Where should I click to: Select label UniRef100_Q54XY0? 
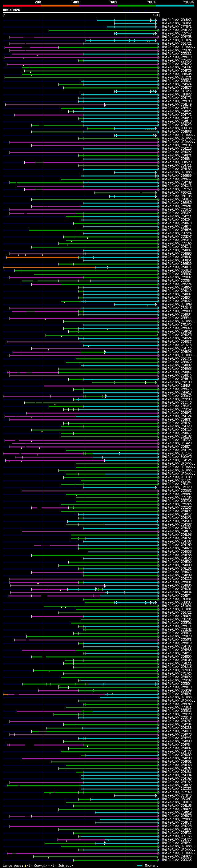point(177,64)
